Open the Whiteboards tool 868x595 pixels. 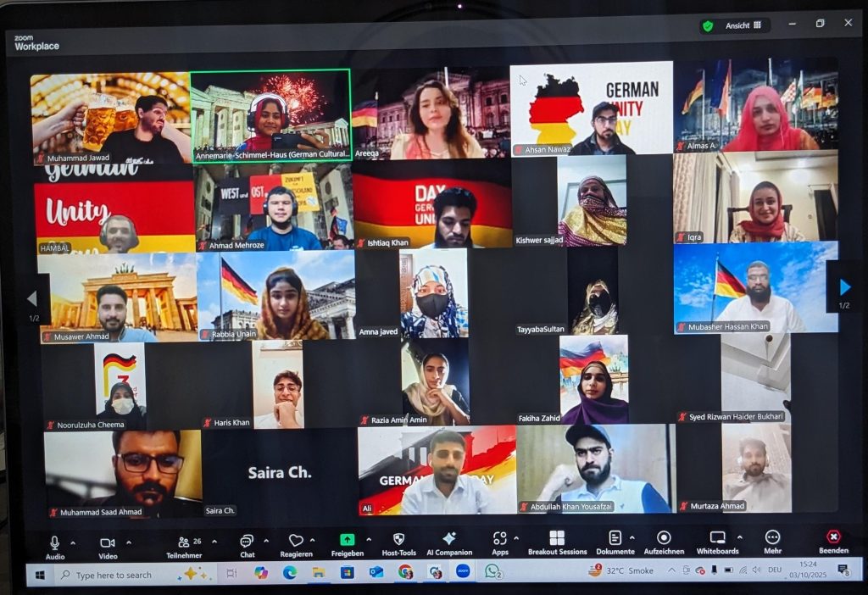(717, 539)
